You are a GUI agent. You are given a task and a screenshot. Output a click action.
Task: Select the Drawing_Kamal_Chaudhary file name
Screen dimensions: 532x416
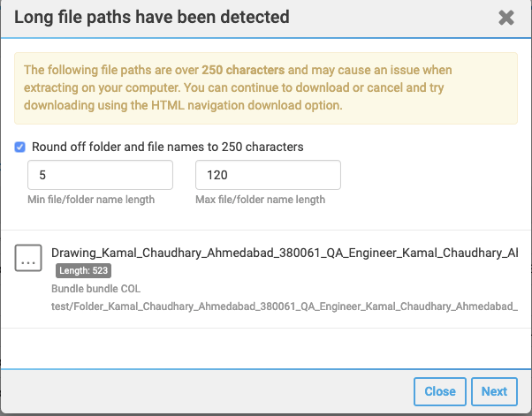[285, 253]
